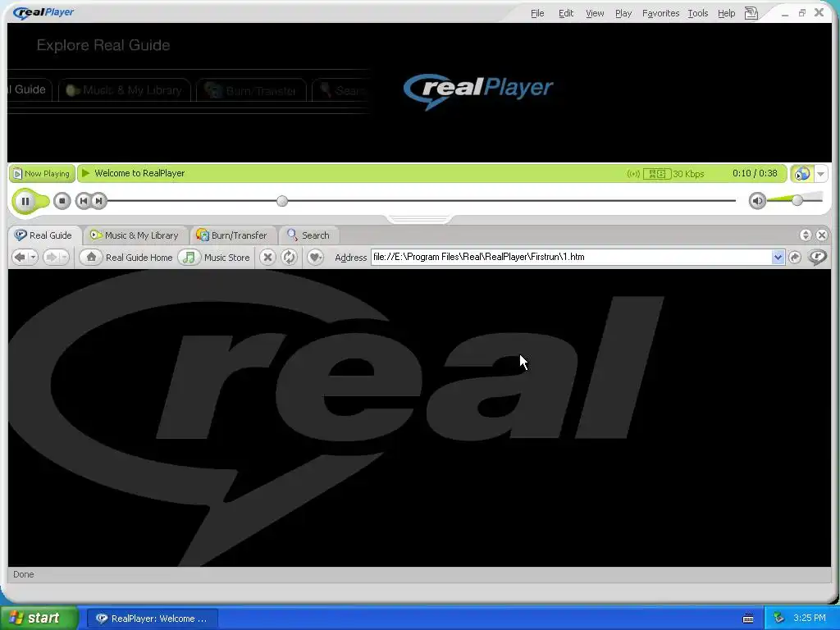
Task: Click the Welcome to RealPlayer clip title
Action: point(139,173)
